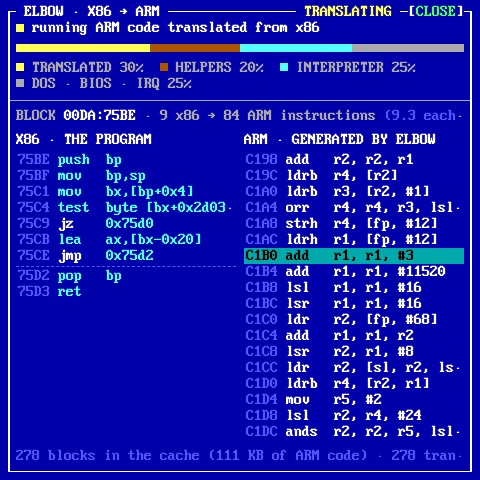Click highlighted ARM line C1B0 add r1, r1, #3
480x480 pixels.
click(354, 256)
